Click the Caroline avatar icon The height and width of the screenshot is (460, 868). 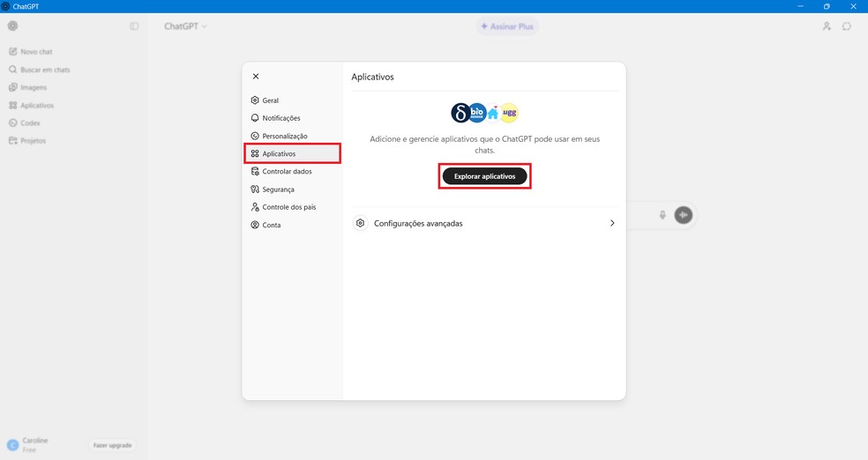(12, 445)
